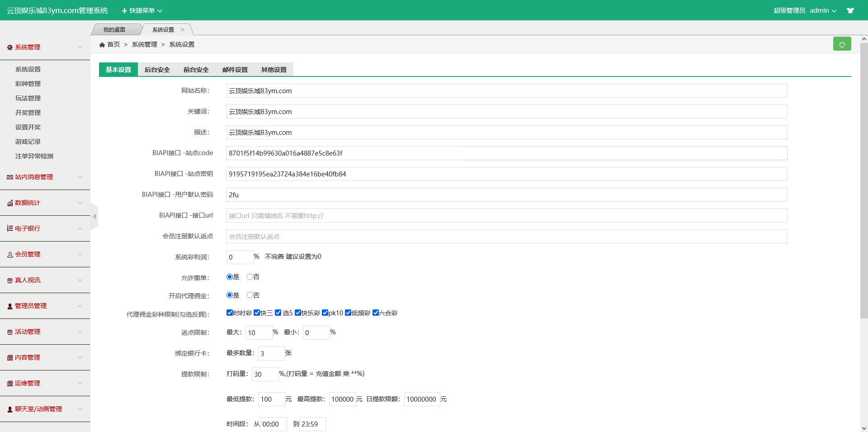The image size is (868, 432).
Task: Open the 快捷菜单 dropdown
Action: [x=142, y=10]
